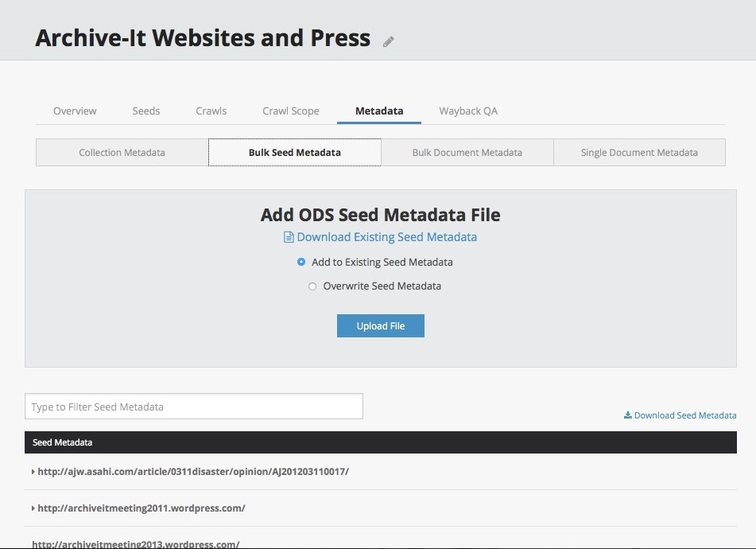This screenshot has height=549, width=756.
Task: Go to the Crawls tab
Action: pos(211,111)
